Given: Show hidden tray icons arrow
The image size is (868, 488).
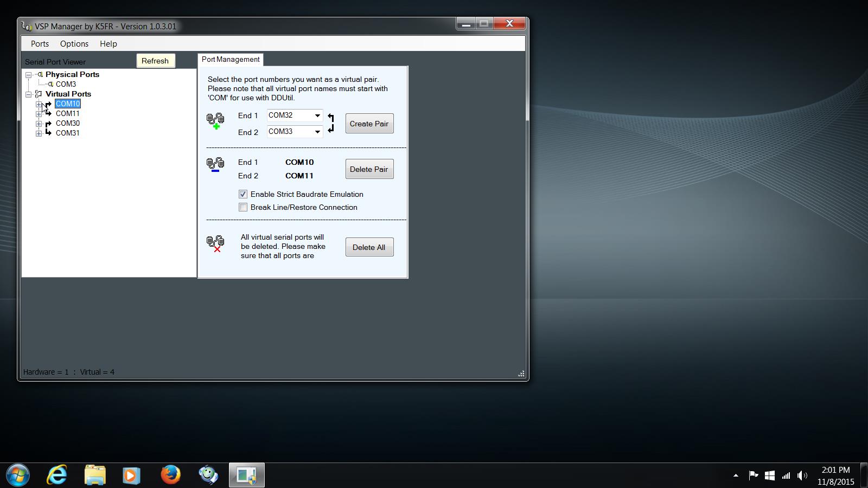Looking at the screenshot, I should [x=736, y=476].
